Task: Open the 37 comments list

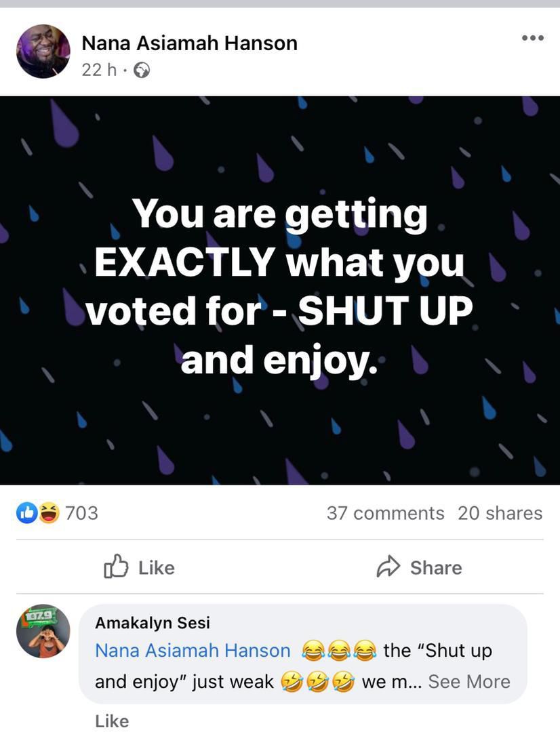Action: point(385,513)
